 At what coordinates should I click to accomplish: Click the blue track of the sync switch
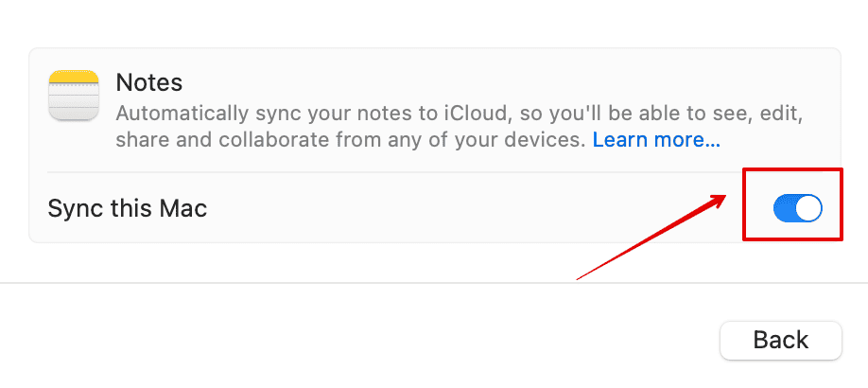785,208
